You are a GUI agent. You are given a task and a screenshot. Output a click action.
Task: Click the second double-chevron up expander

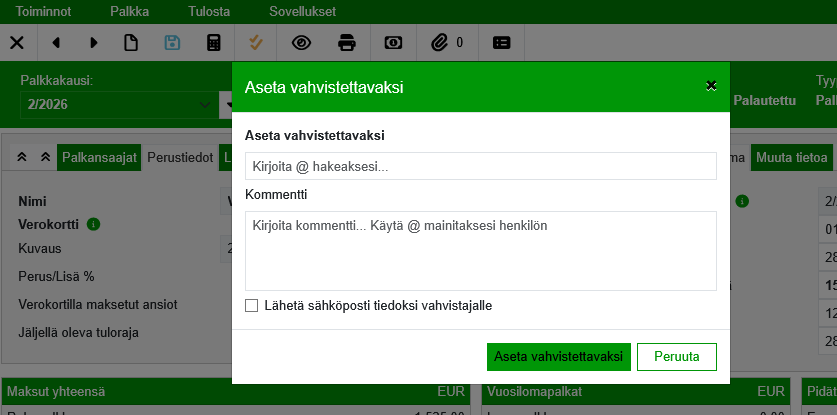coord(45,157)
